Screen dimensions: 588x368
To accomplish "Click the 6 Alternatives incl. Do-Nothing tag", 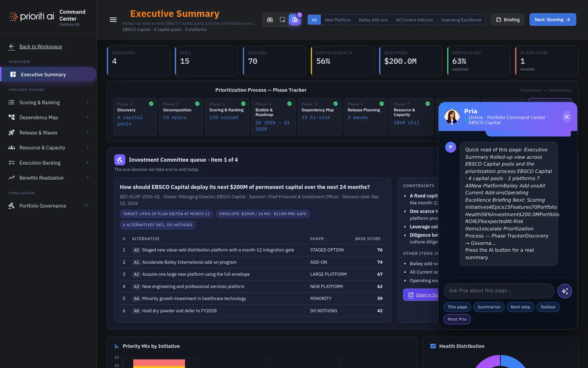I will 158,225.
